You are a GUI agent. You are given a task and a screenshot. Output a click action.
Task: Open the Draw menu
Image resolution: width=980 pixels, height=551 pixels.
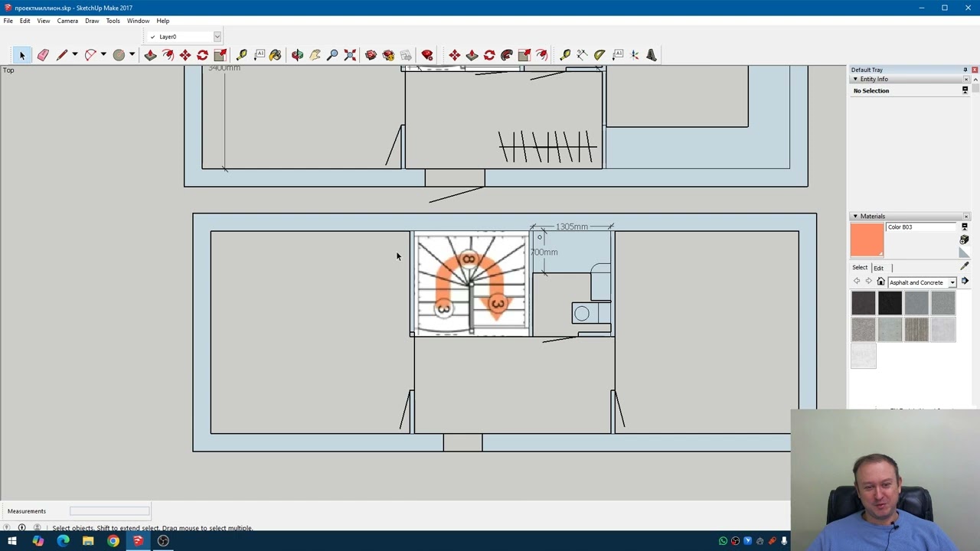pyautogui.click(x=92, y=21)
